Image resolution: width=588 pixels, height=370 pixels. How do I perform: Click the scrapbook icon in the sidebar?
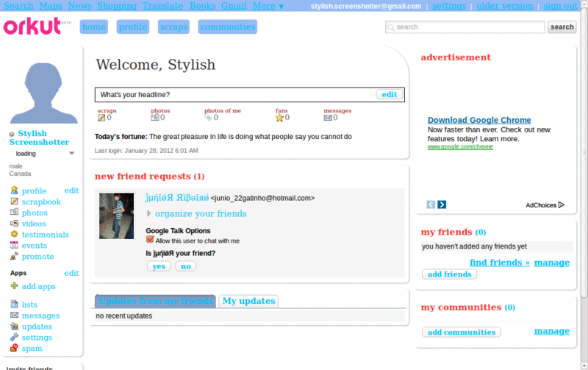[x=14, y=202]
